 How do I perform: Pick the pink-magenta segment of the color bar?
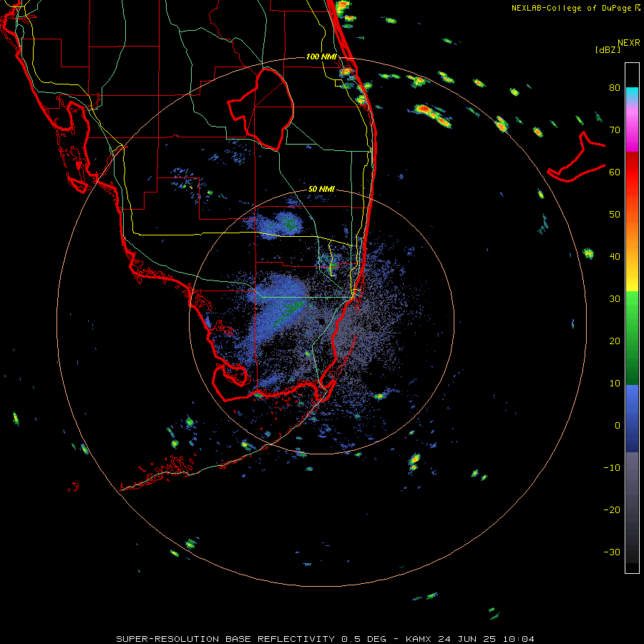[x=632, y=130]
